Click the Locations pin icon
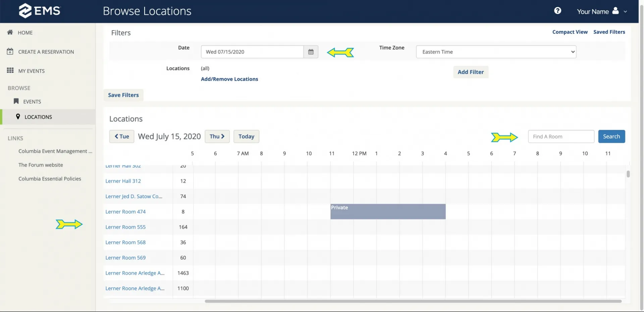The image size is (644, 312). click(x=18, y=116)
